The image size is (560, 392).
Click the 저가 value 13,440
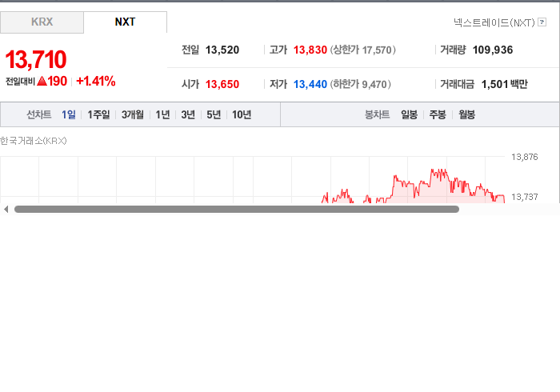pyautogui.click(x=310, y=84)
